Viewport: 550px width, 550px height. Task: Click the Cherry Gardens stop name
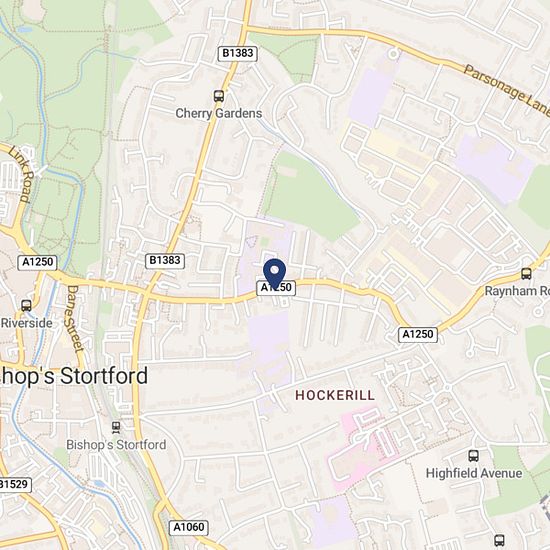[x=219, y=113]
